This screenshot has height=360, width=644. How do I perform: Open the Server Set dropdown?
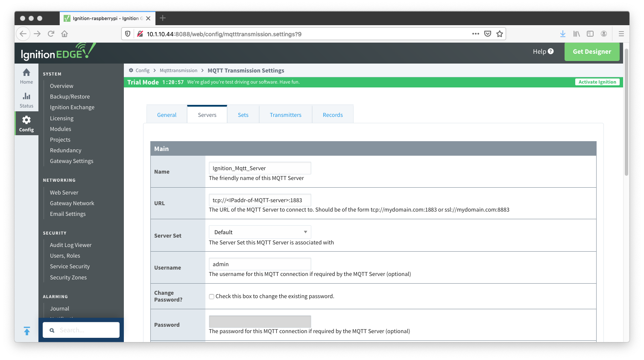(x=260, y=232)
